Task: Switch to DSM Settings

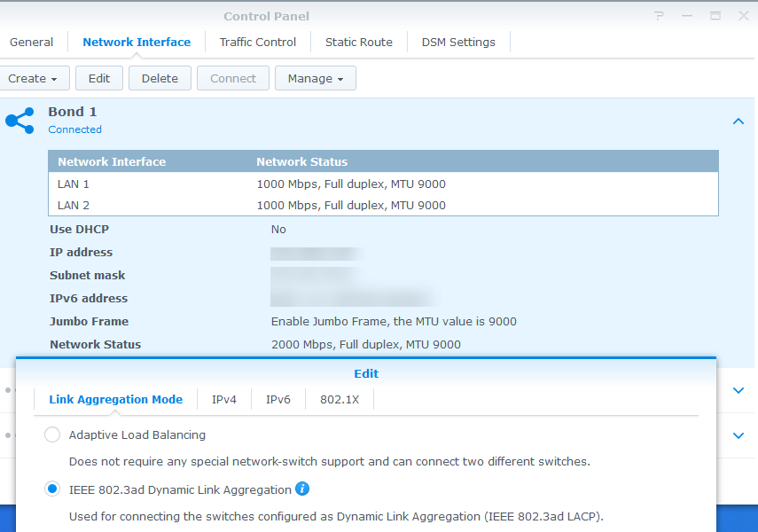Action: point(458,42)
